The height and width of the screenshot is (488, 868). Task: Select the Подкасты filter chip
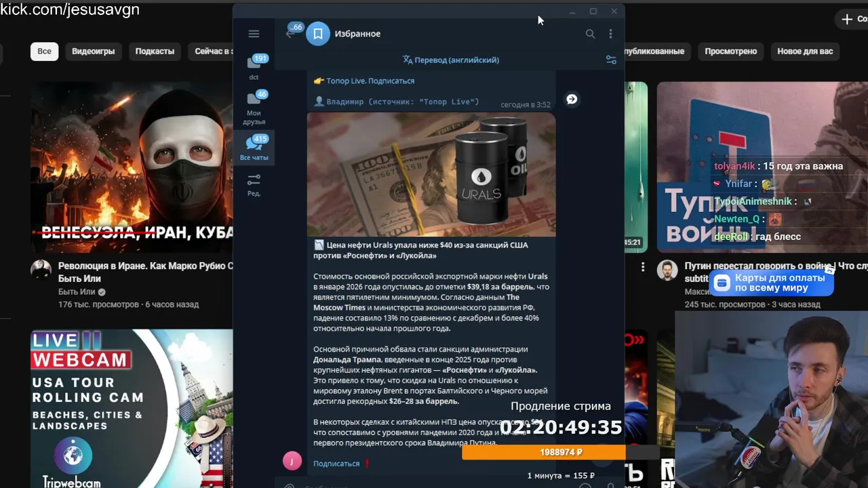(x=155, y=51)
